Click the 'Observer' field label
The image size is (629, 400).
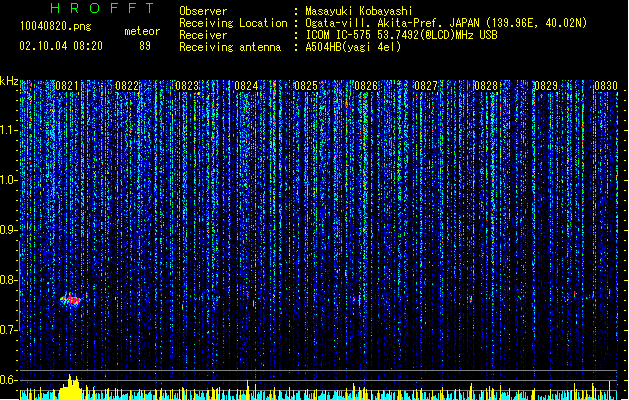pos(203,11)
